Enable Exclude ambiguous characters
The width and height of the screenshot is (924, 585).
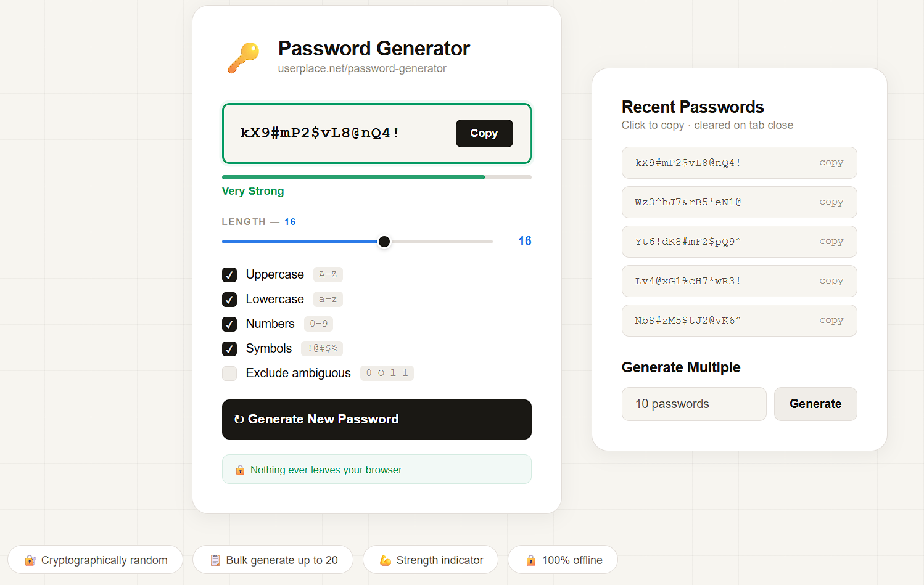tap(229, 373)
